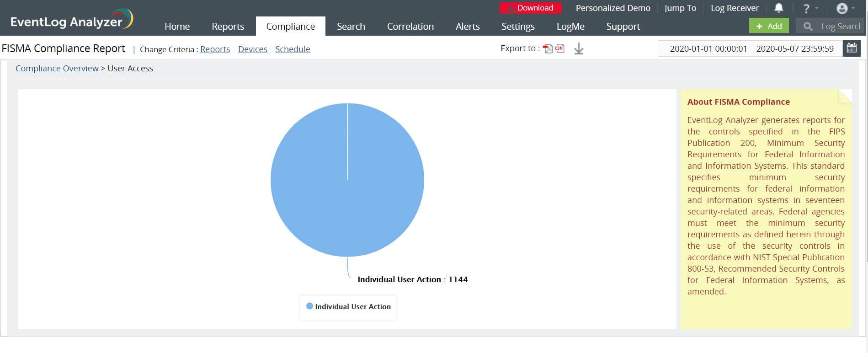Screen dimensions: 868x353
Task: Click the User Access breadcrumb text
Action: pyautogui.click(x=130, y=68)
